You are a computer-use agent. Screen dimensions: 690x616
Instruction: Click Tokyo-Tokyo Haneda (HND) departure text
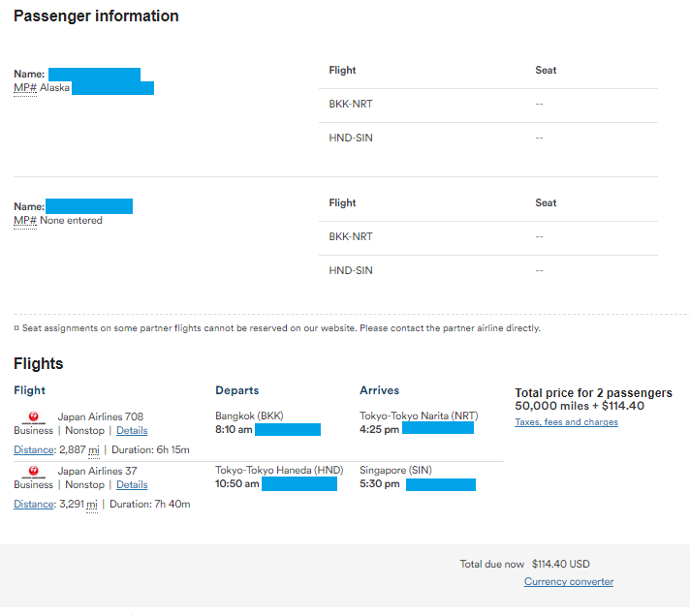point(279,470)
